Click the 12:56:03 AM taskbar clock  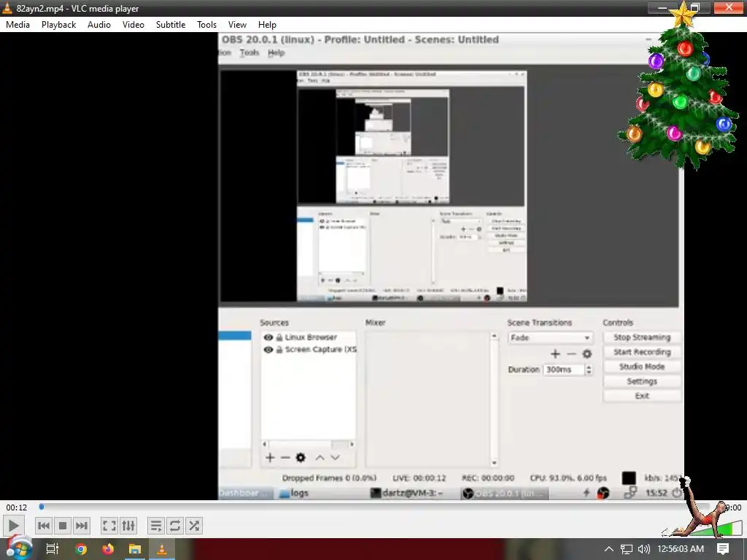pos(681,549)
